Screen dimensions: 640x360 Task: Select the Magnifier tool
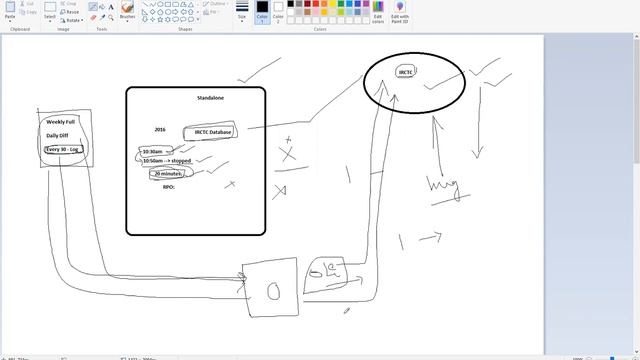point(111,18)
